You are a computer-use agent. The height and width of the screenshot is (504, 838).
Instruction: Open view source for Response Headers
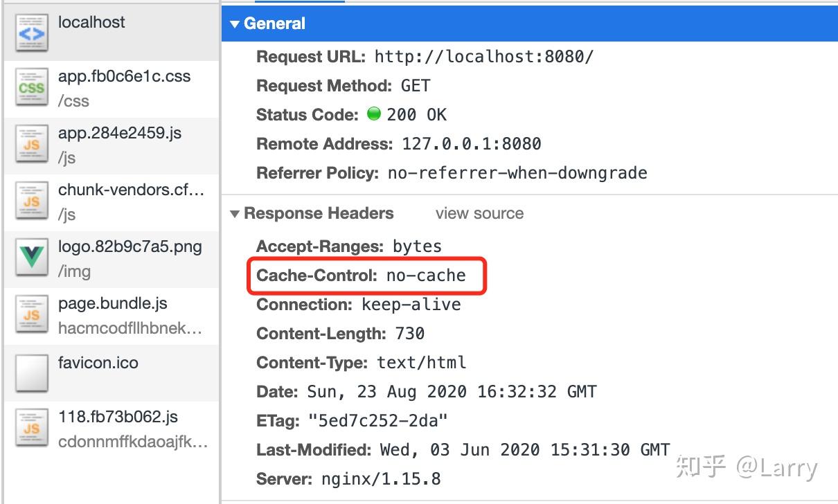479,213
